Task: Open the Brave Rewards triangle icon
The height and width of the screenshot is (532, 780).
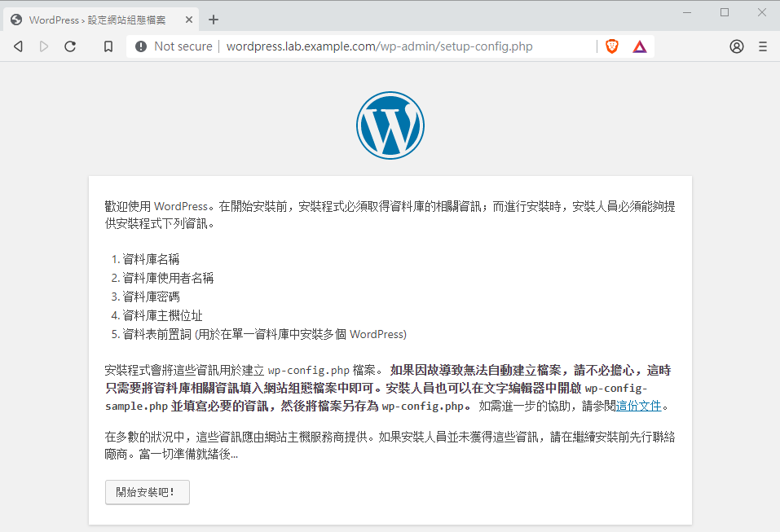Action: (640, 46)
